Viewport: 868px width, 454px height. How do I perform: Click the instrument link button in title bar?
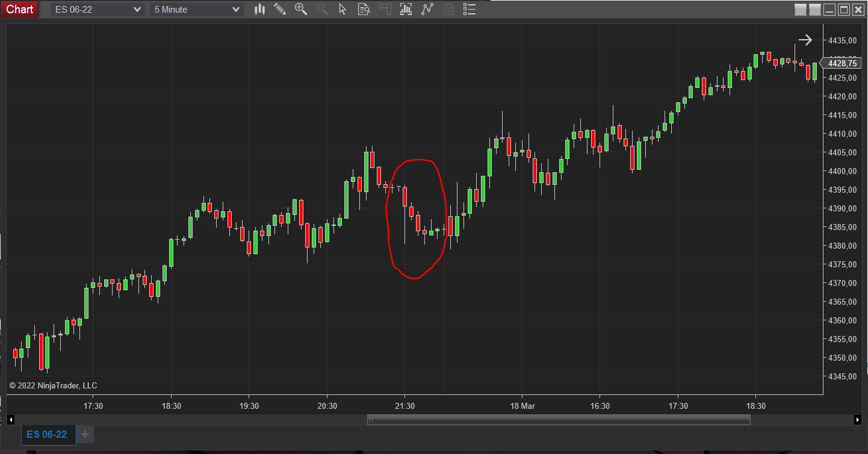tap(800, 10)
